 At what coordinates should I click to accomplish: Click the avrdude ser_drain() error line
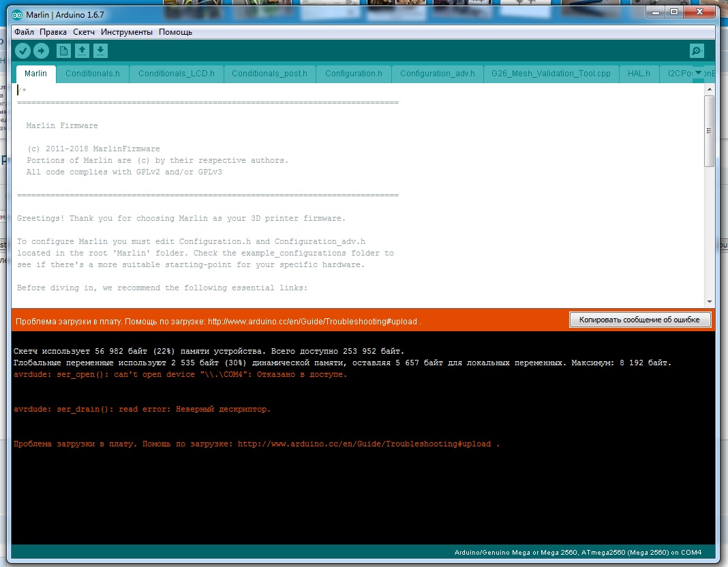tap(142, 410)
